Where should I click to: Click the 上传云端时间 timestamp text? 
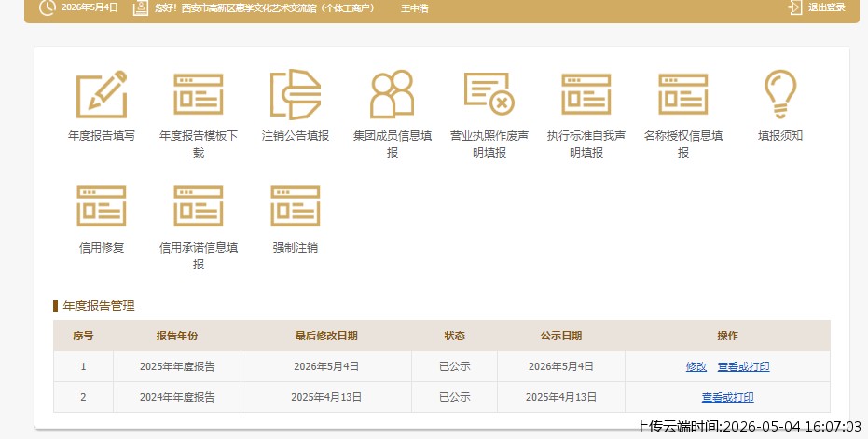coord(748,426)
